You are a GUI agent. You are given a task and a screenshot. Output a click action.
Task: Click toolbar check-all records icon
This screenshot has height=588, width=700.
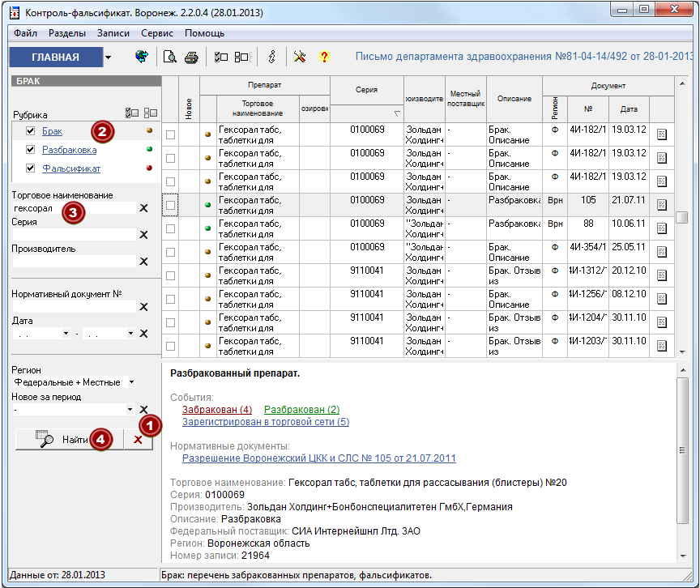tap(221, 58)
